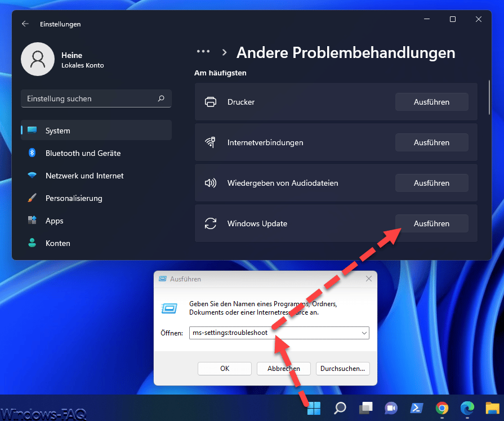
Task: Close the Ausführen dialog
Action: [369, 279]
